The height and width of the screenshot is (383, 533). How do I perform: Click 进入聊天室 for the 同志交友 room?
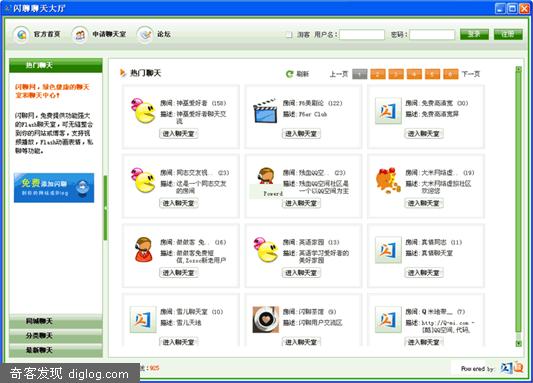178,203
